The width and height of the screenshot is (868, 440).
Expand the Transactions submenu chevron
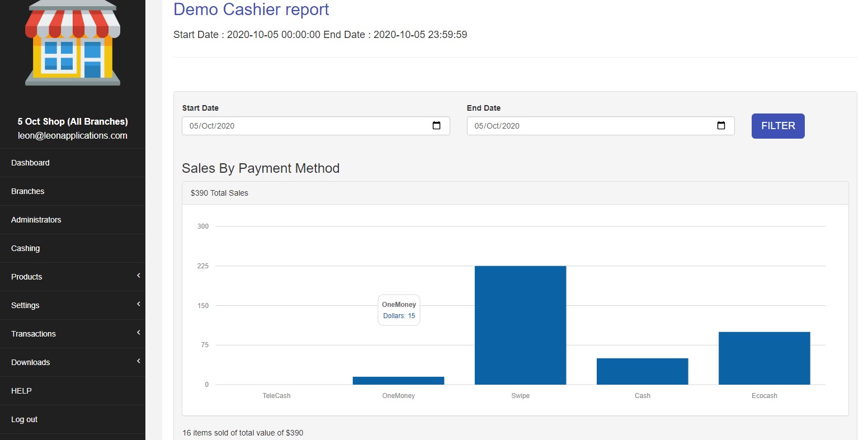point(138,333)
